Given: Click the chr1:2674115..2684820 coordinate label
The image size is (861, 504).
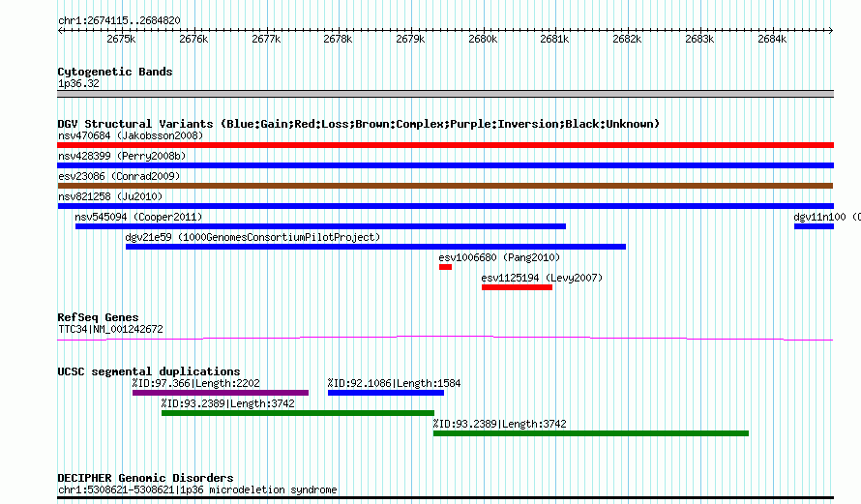Looking at the screenshot, I should [119, 20].
